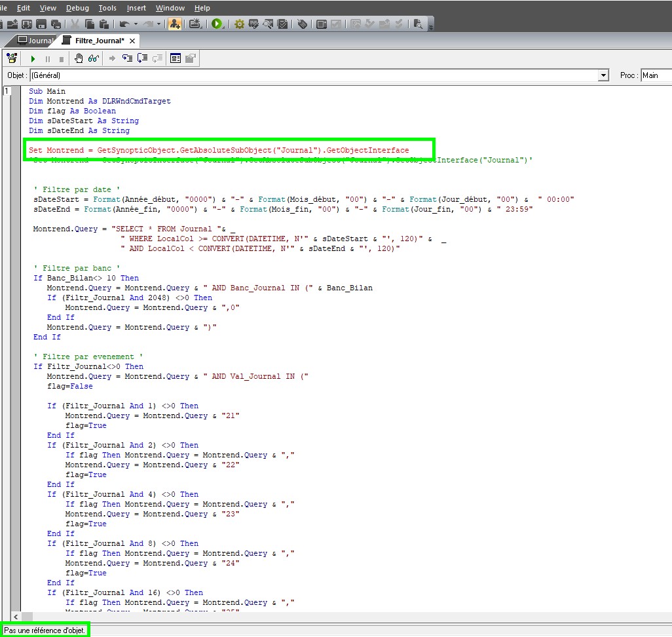Screen dimensions: 672x637
Task: Open the Debug menu
Action: click(x=78, y=8)
